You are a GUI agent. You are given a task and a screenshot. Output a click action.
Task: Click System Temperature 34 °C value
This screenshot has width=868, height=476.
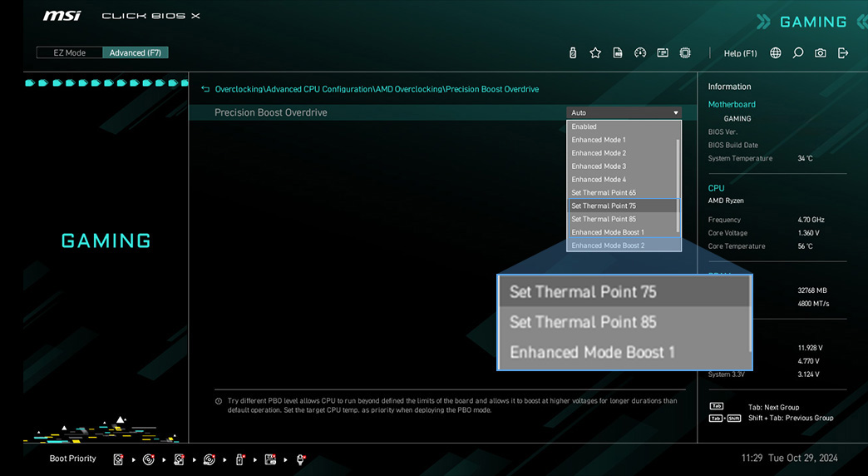pos(806,158)
